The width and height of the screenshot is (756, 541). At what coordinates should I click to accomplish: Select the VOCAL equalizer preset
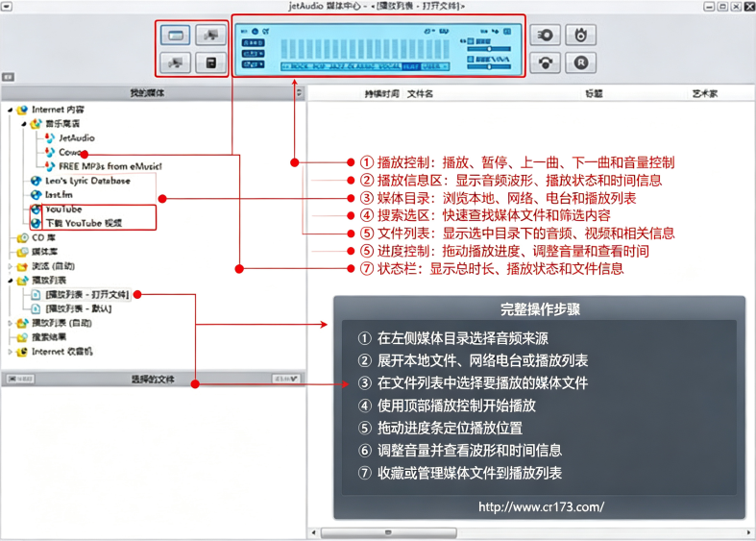pos(389,66)
